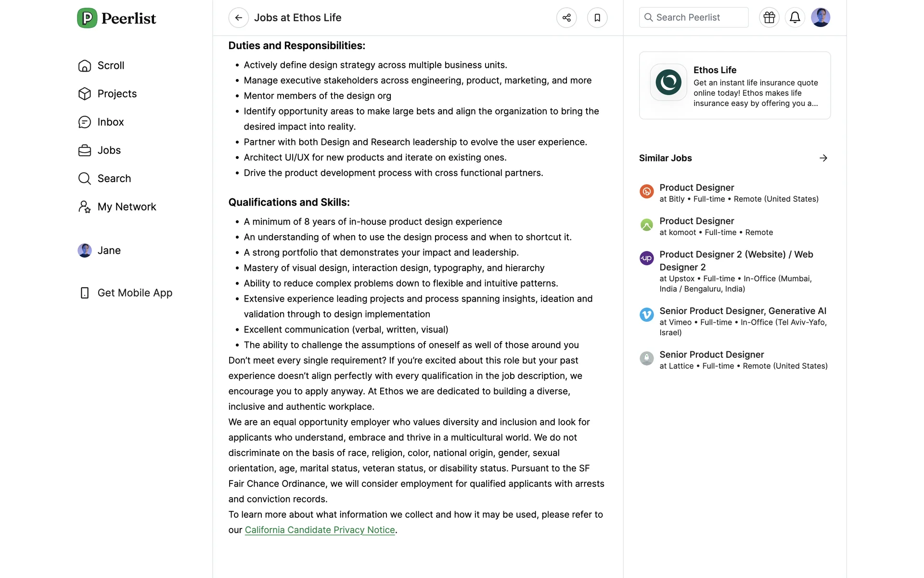The height and width of the screenshot is (578, 924).
Task: Click the Peerlist logo
Action: [117, 18]
